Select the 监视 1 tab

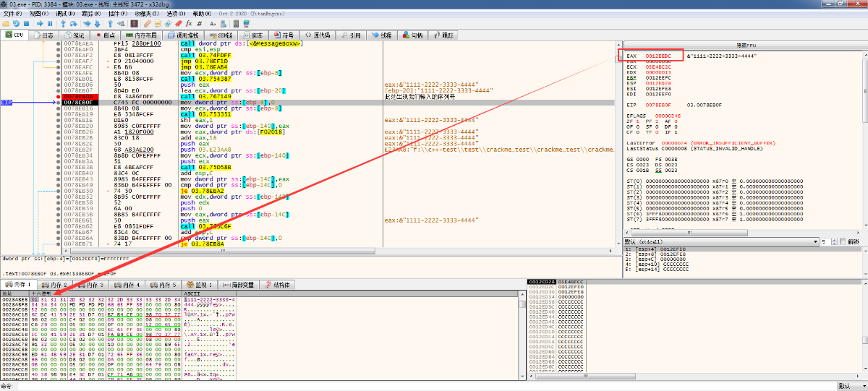[199, 285]
